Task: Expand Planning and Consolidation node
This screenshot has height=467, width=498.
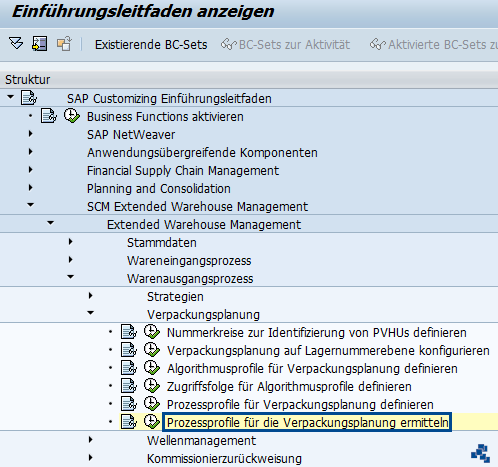Action: point(30,188)
